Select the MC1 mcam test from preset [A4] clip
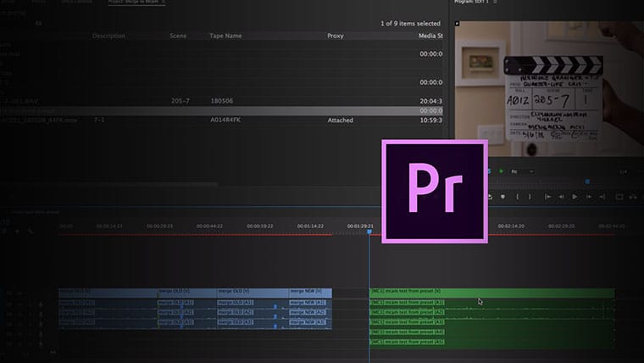 (x=492, y=332)
